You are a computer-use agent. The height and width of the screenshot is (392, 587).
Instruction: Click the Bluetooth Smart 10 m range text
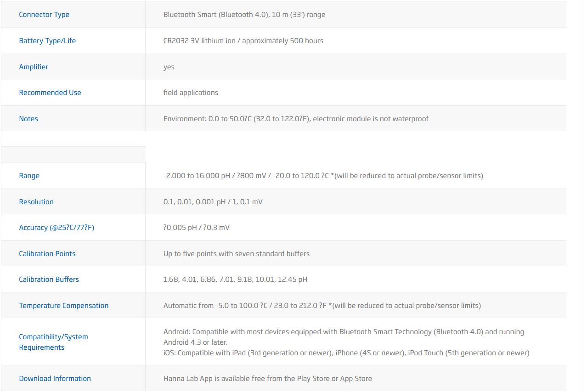pos(244,15)
